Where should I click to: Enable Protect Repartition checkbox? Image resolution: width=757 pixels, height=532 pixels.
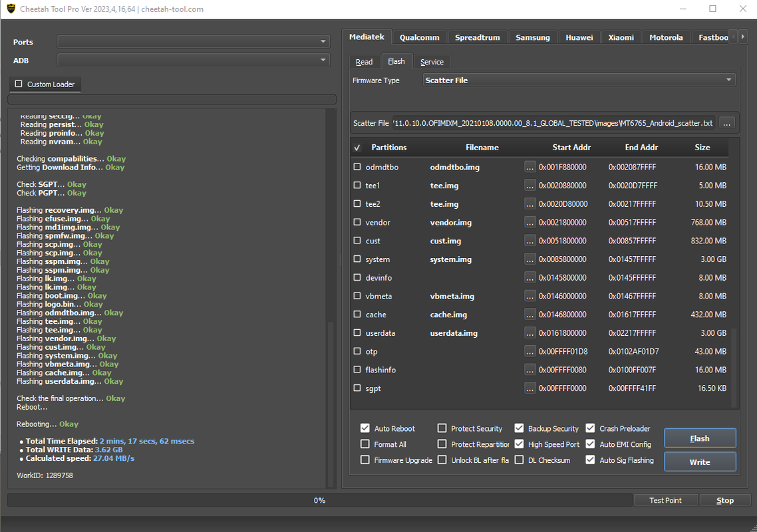[x=442, y=444]
